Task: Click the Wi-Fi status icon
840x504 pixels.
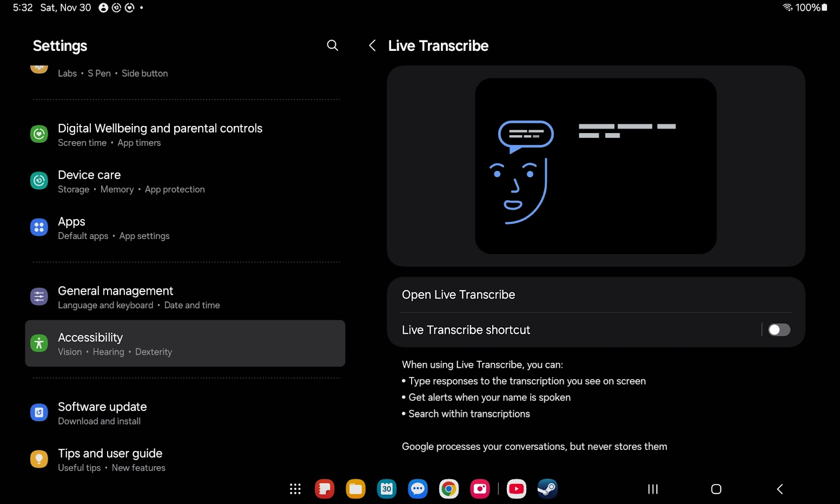Action: 788,8
